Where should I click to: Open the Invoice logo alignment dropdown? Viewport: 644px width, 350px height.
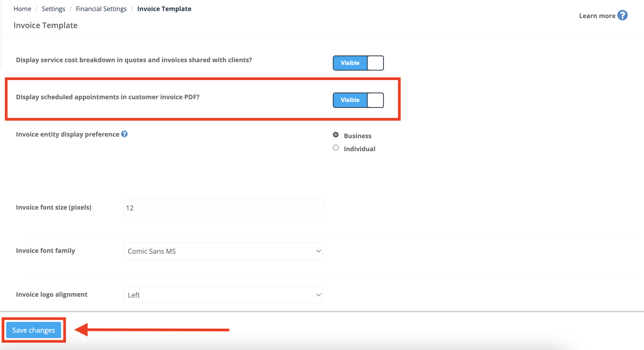coord(223,295)
